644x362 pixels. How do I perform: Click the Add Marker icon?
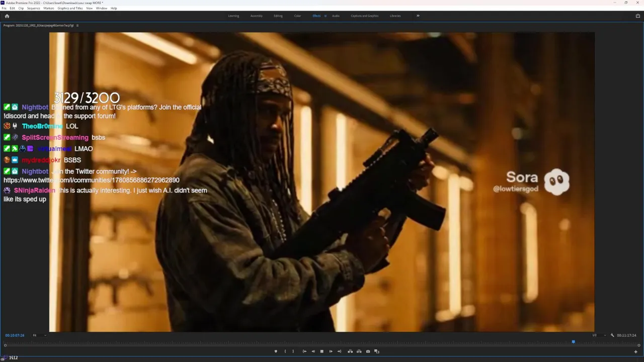276,351
